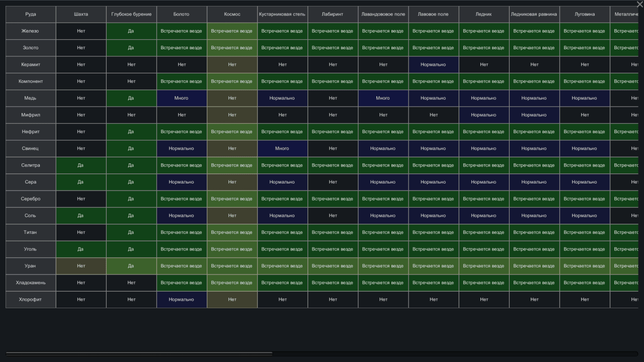Click the Сера Шахта cell reading Да
Viewport: 644px width, 362px height.
click(x=81, y=182)
